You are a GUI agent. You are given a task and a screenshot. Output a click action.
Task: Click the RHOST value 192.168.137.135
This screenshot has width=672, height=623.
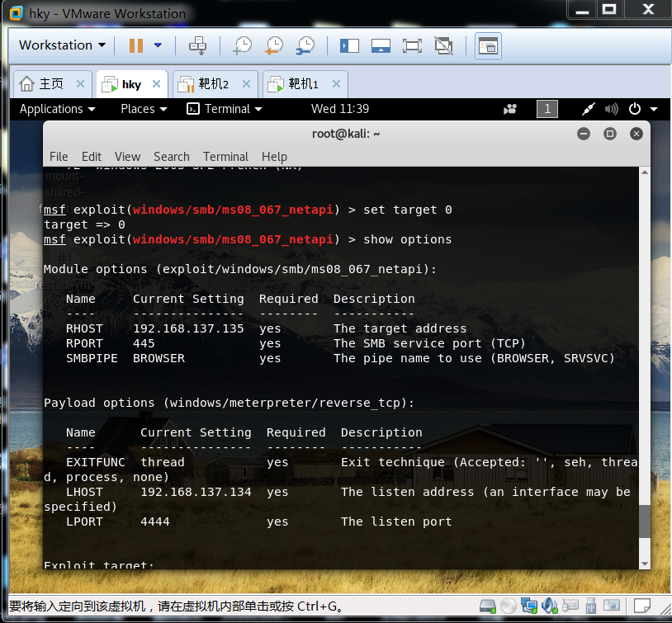point(188,328)
